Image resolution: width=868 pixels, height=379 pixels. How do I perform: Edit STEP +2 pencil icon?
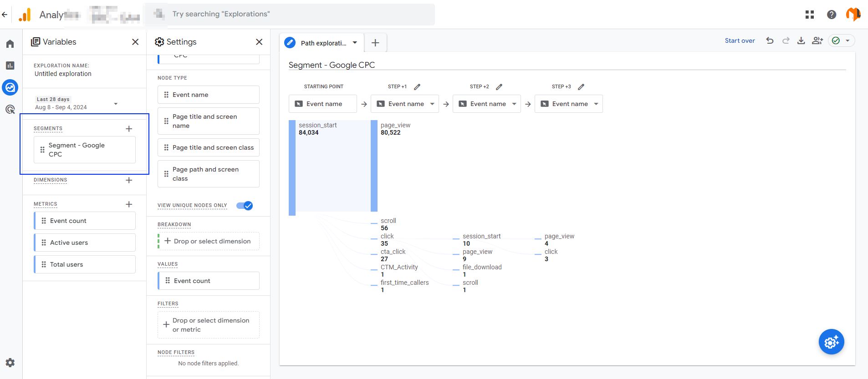point(499,86)
